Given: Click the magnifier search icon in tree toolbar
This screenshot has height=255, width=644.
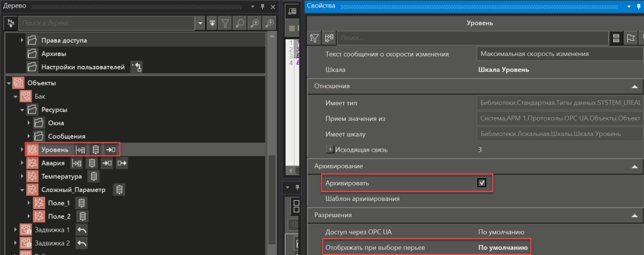Looking at the screenshot, I should click(241, 23).
